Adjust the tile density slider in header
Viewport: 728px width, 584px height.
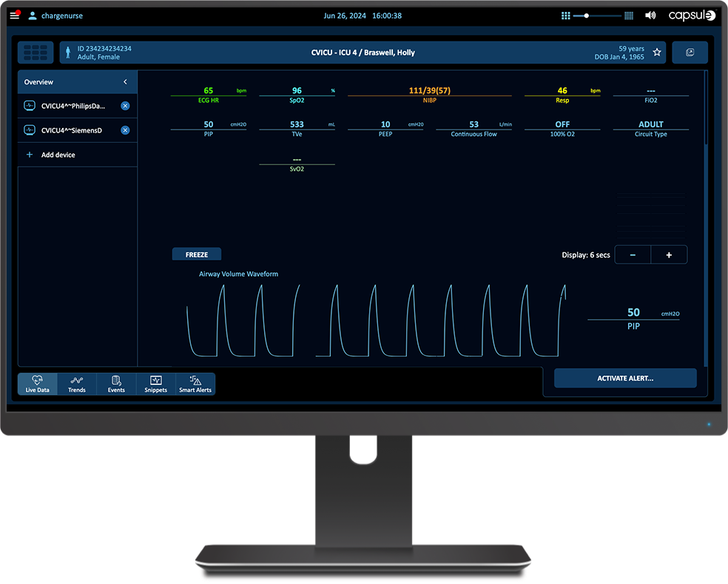click(x=586, y=16)
